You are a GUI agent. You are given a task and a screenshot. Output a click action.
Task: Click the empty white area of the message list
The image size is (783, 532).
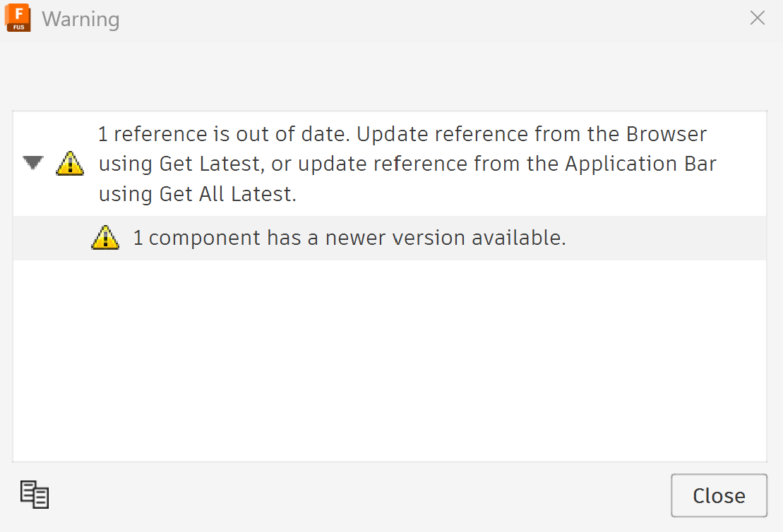pos(390,361)
